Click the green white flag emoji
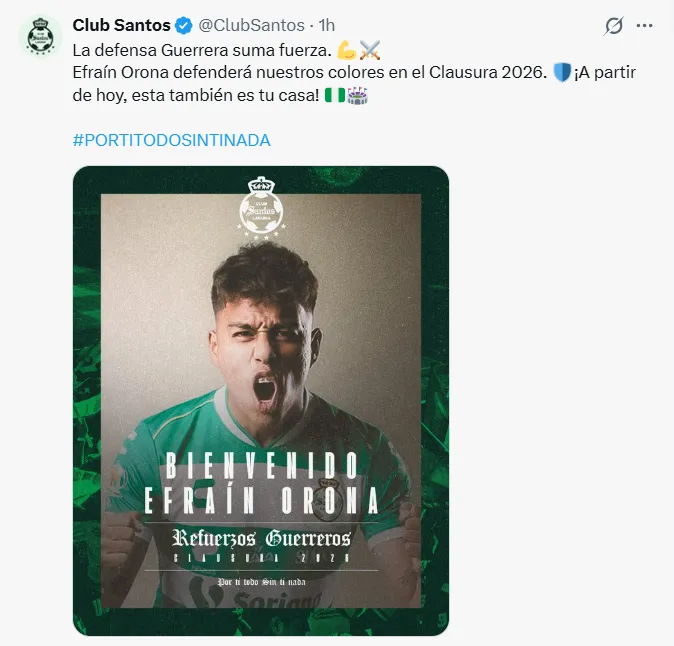 335,95
